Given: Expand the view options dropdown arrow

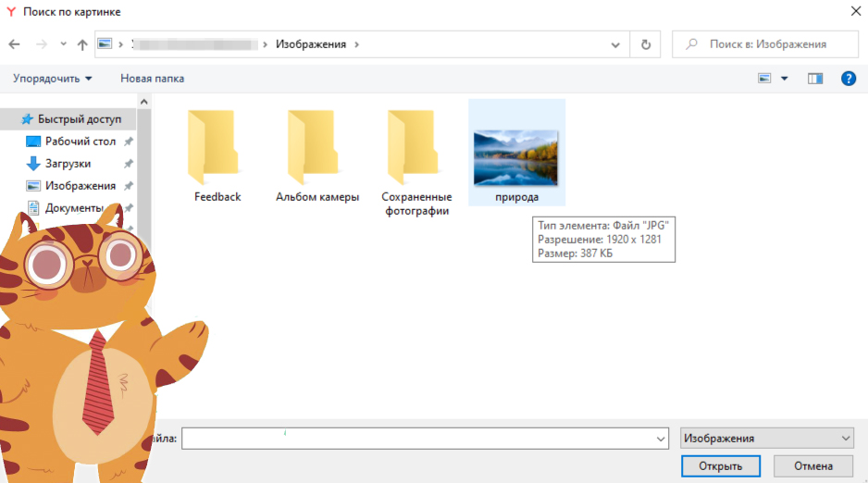Looking at the screenshot, I should pyautogui.click(x=785, y=79).
